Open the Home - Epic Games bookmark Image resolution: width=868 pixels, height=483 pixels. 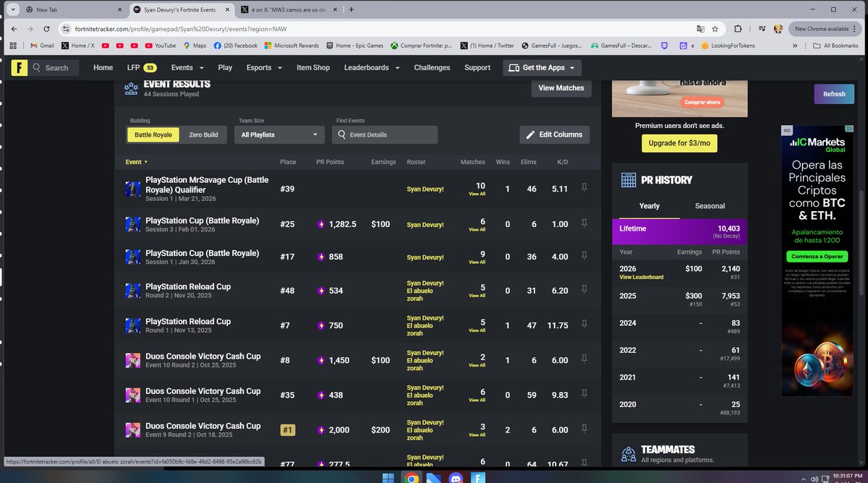(x=354, y=46)
